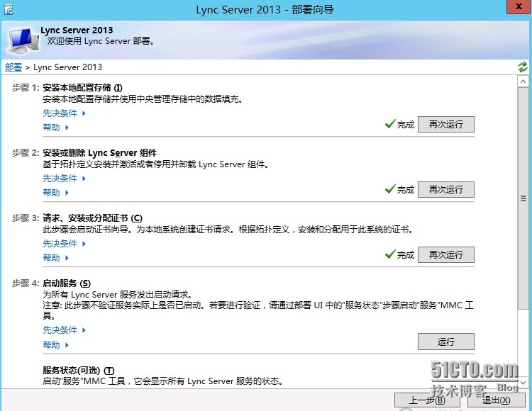This screenshot has width=532, height=411.
Task: Click step 2 title 安装或删除 Lync Server 组件
Action: (100, 153)
